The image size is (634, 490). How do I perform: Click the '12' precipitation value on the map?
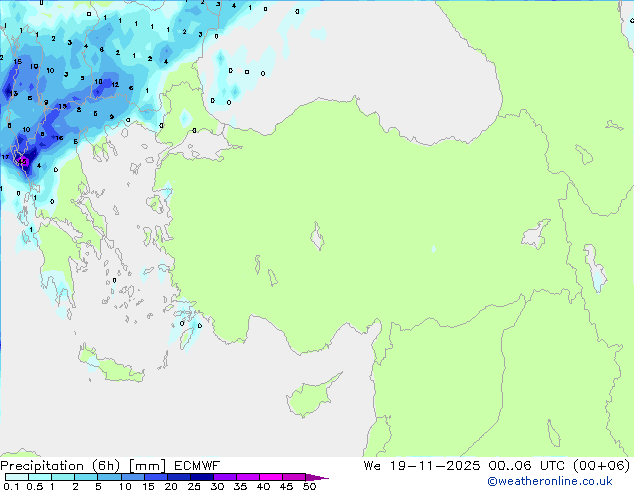(x=115, y=84)
